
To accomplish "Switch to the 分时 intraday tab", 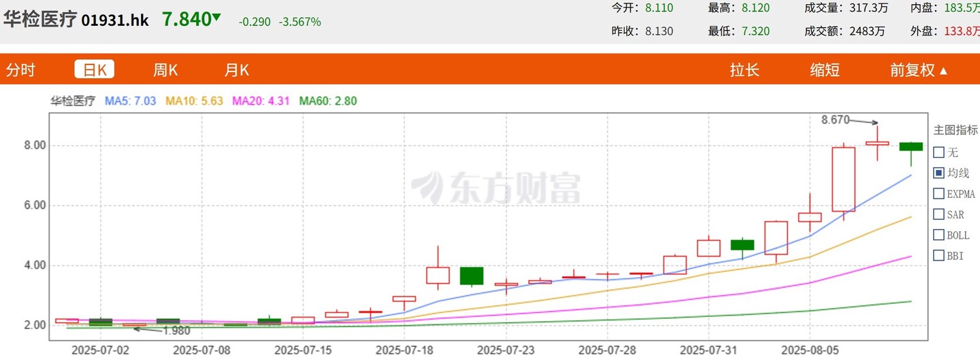I will pos(20,69).
